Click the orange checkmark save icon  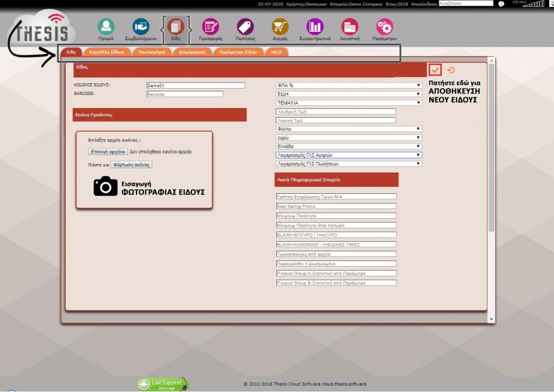click(x=435, y=69)
